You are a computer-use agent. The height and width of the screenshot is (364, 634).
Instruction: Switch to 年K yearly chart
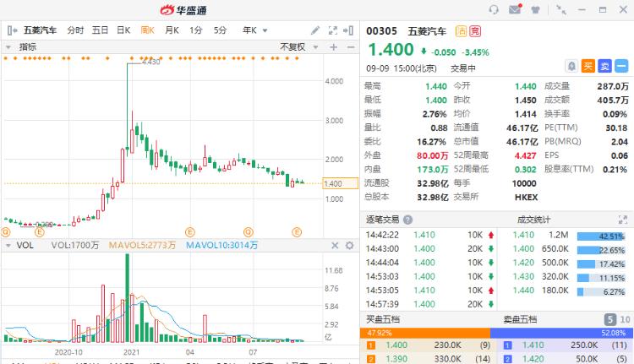point(249,30)
